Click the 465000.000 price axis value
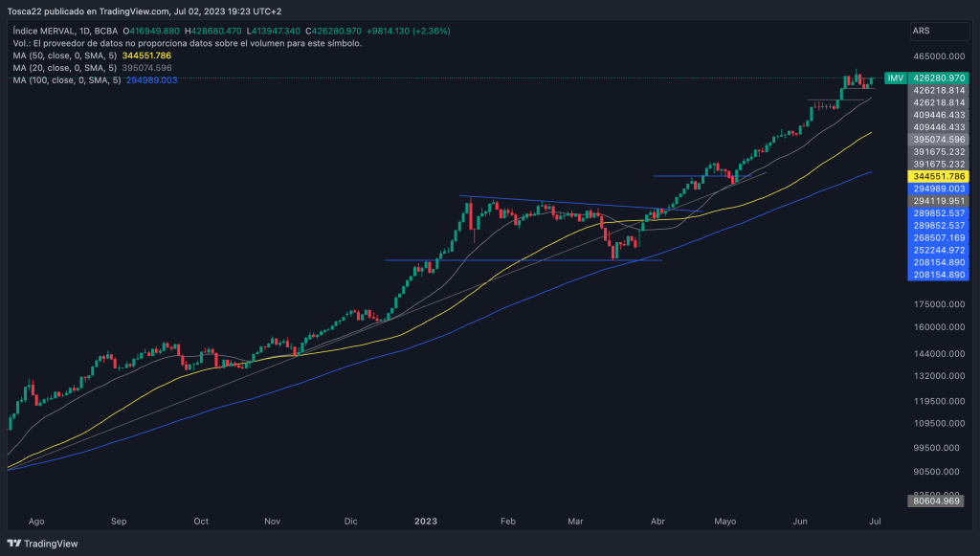980x556 pixels. coord(938,56)
